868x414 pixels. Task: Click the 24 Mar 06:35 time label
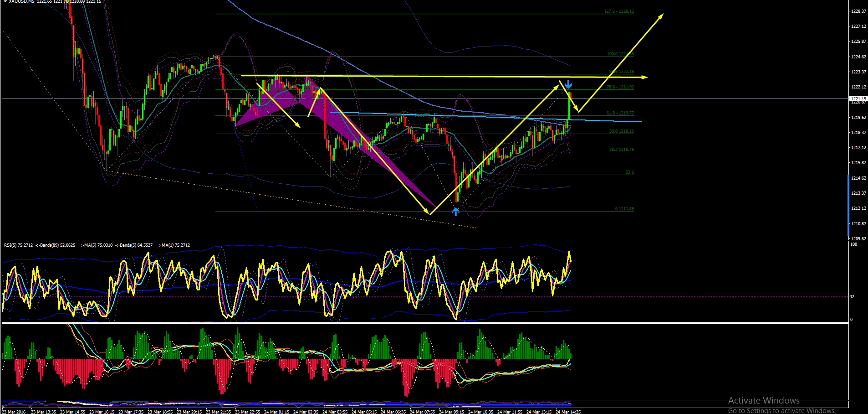coord(393,412)
